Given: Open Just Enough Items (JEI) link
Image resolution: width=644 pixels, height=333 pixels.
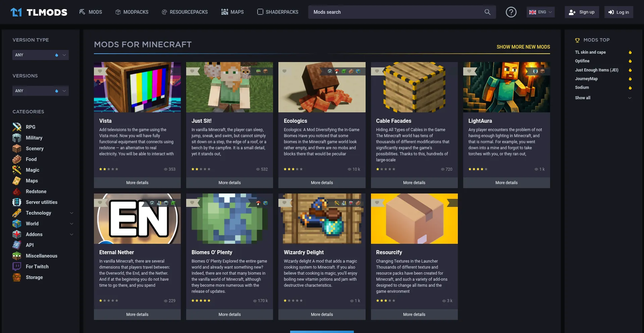Looking at the screenshot, I should (x=597, y=70).
